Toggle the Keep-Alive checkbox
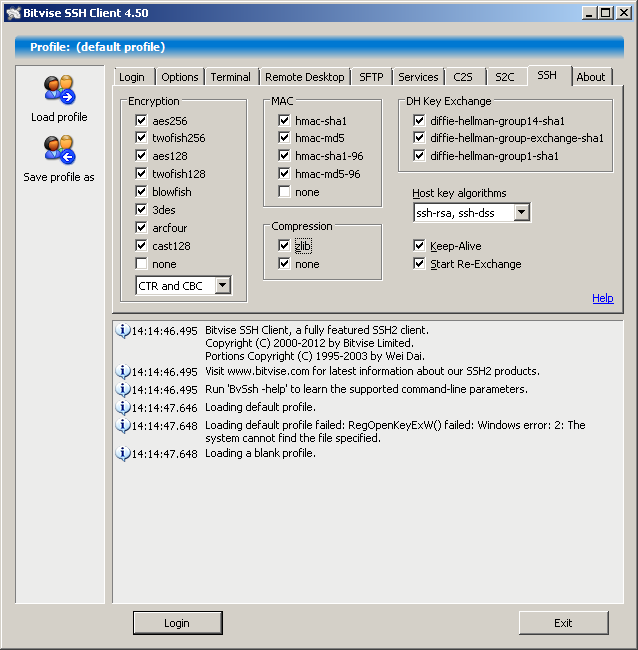Viewport: 638px width, 650px height. [419, 246]
